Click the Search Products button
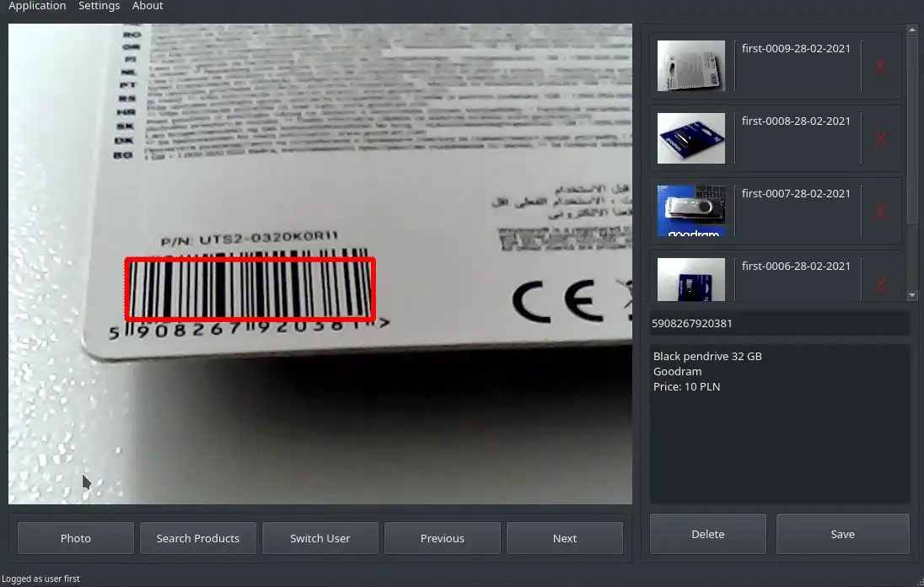Viewport: 924px width, 587px height. click(198, 538)
